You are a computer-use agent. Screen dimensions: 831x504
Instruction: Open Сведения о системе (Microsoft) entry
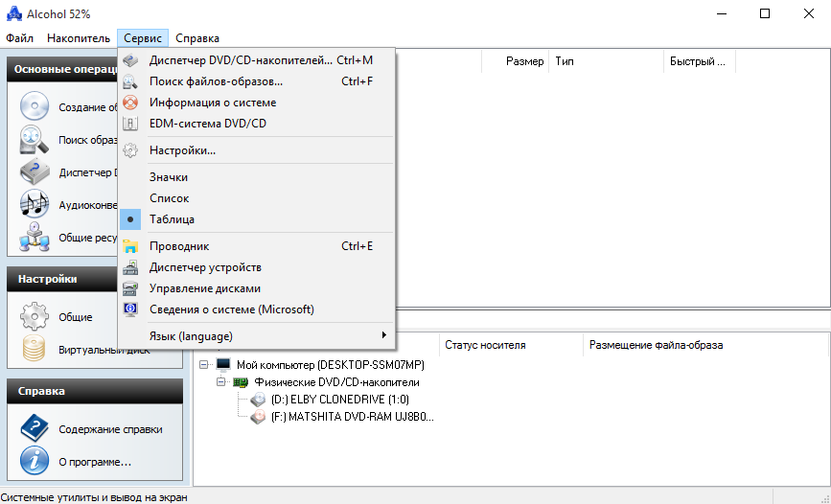257,309
